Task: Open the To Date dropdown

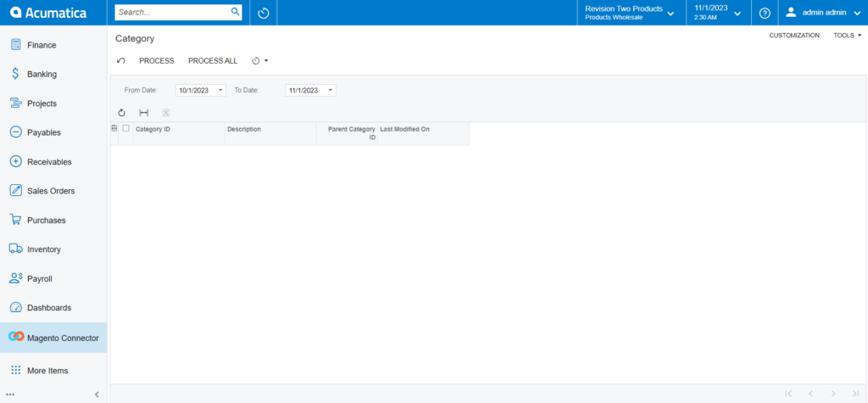Action: (x=330, y=90)
